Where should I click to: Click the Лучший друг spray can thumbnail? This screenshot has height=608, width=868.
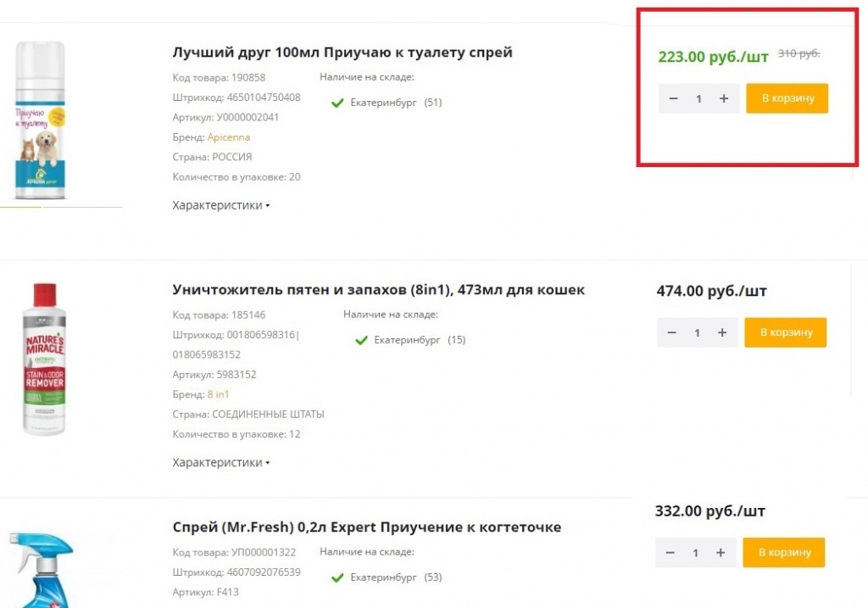point(41,119)
